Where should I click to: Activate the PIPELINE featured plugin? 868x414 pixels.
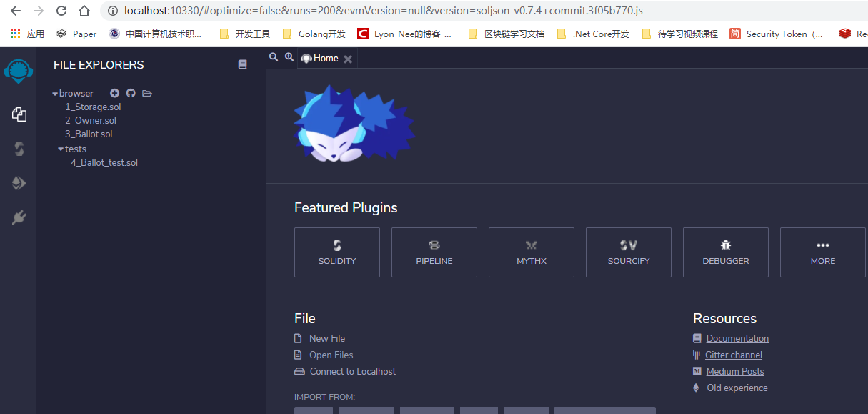pyautogui.click(x=434, y=252)
